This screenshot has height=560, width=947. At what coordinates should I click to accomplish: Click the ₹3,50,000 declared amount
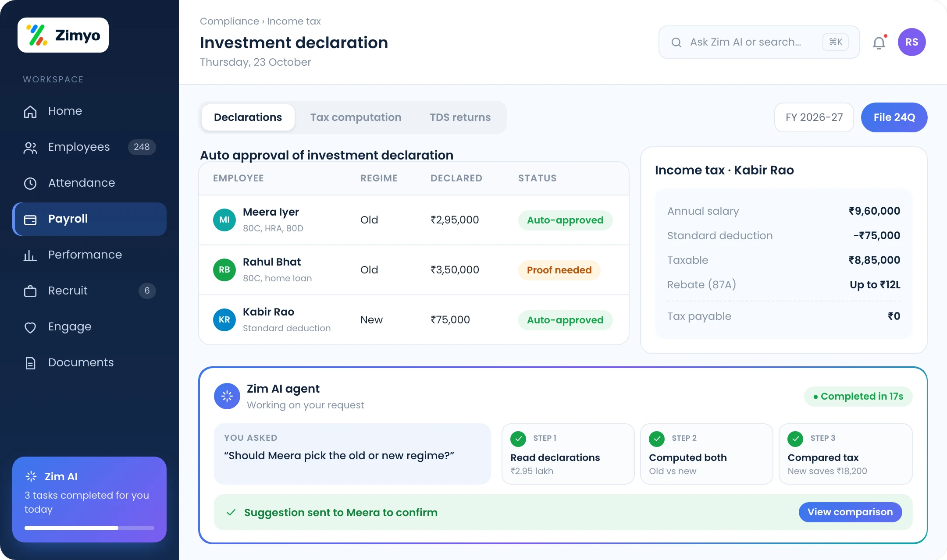(x=455, y=270)
